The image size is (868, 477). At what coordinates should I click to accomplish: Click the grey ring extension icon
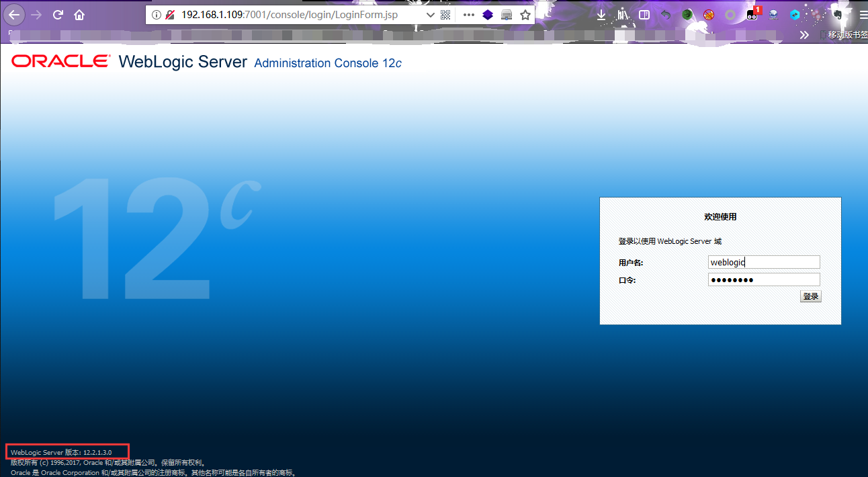tap(730, 14)
